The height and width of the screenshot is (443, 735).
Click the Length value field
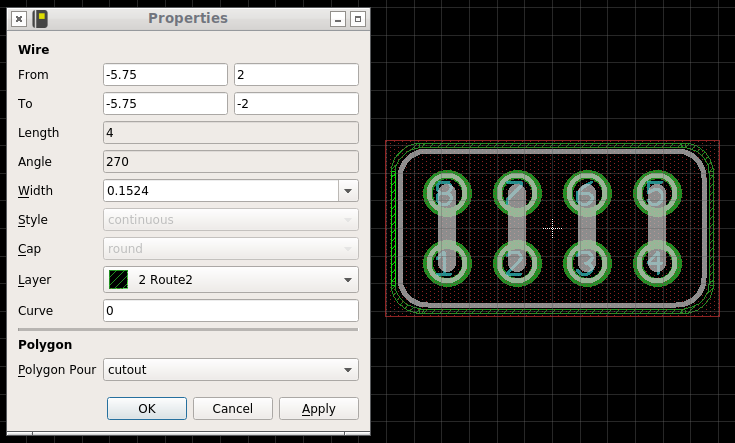click(x=231, y=133)
